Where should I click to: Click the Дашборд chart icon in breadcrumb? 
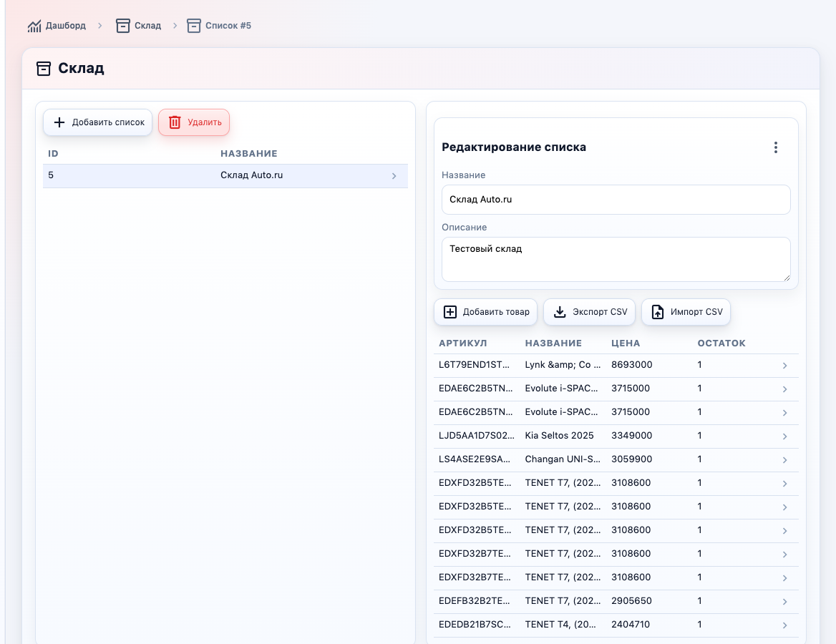(x=34, y=26)
